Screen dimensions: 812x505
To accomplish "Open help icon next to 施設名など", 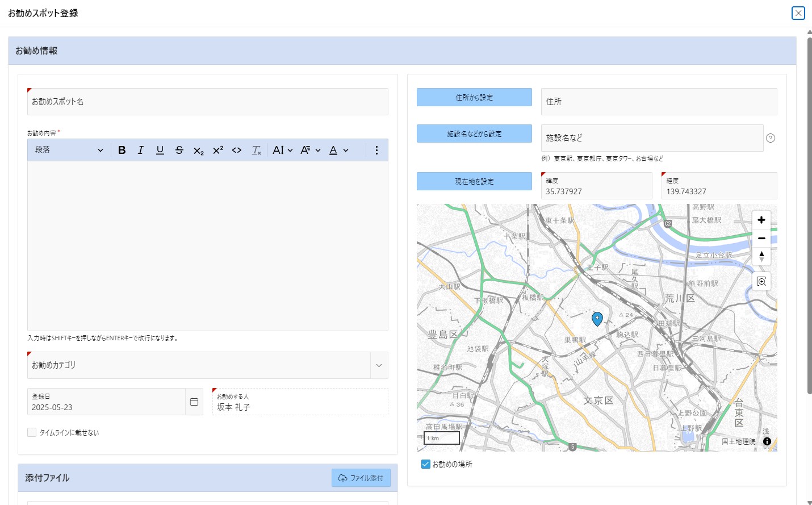I will tap(771, 138).
